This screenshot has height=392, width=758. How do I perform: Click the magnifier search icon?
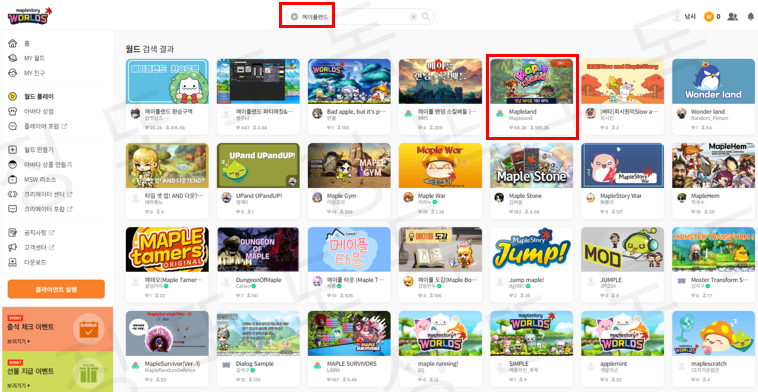[426, 17]
